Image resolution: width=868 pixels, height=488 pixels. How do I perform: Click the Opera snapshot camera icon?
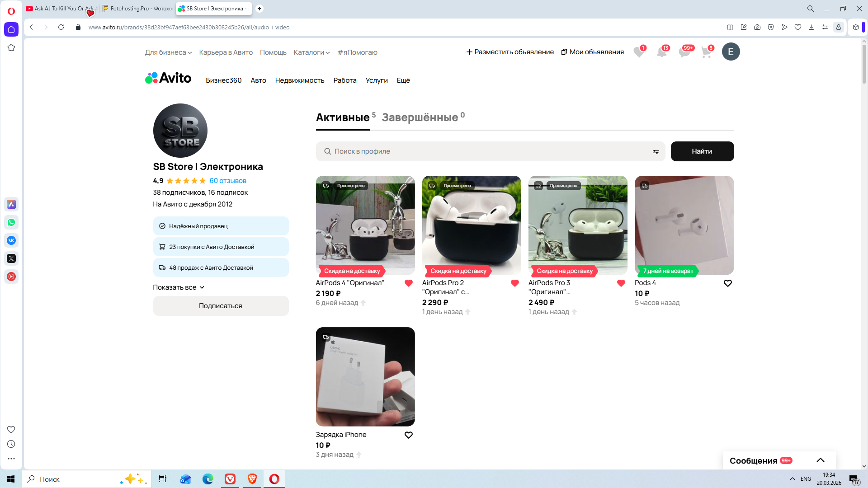point(757,27)
